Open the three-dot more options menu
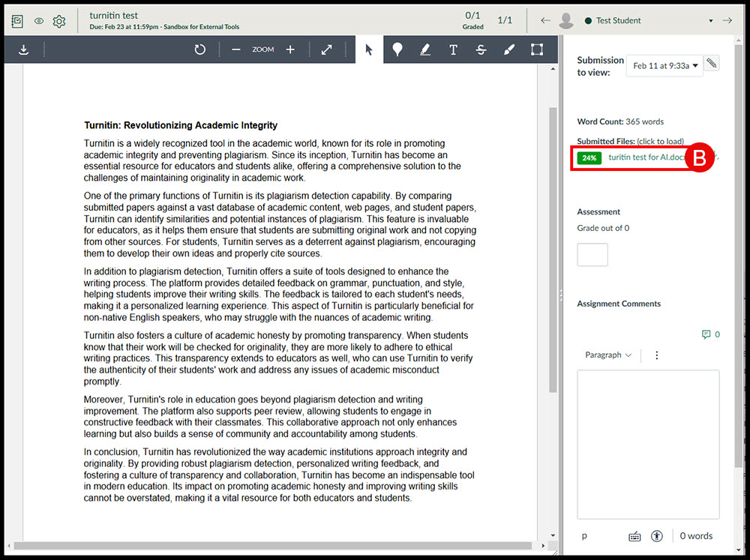Viewport: 750px width, 560px height. [657, 355]
